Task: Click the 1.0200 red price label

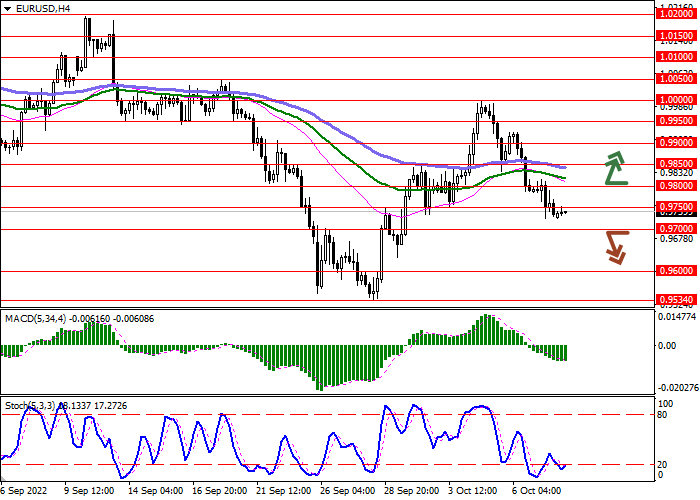Action: pyautogui.click(x=676, y=14)
